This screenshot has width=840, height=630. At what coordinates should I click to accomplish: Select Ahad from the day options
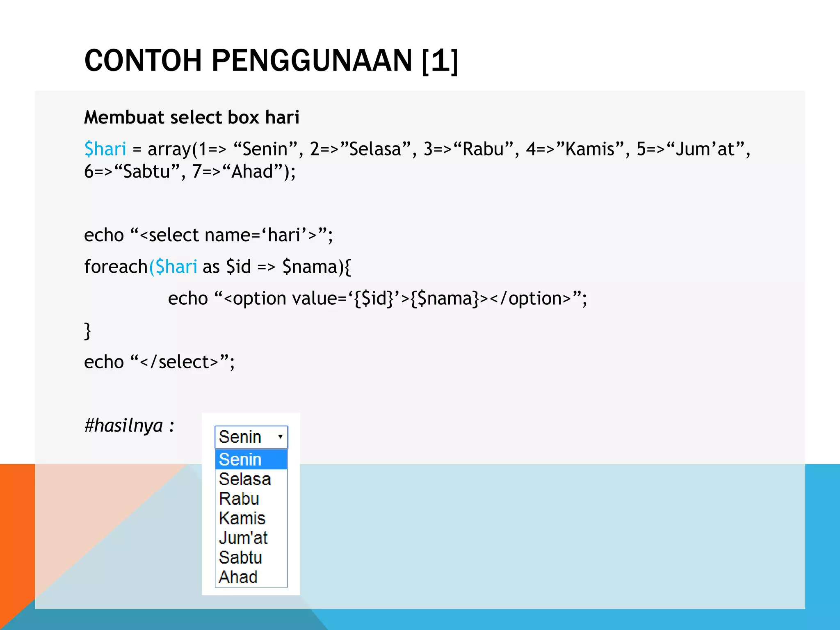251,577
